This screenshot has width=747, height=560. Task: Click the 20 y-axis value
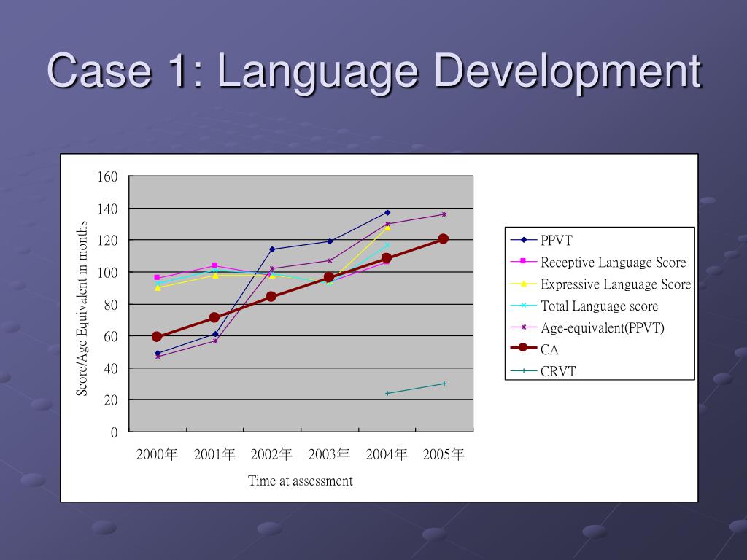tap(111, 400)
